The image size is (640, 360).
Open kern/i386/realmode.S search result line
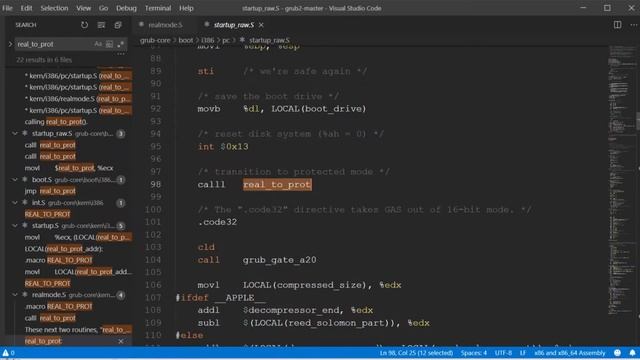tap(78, 99)
